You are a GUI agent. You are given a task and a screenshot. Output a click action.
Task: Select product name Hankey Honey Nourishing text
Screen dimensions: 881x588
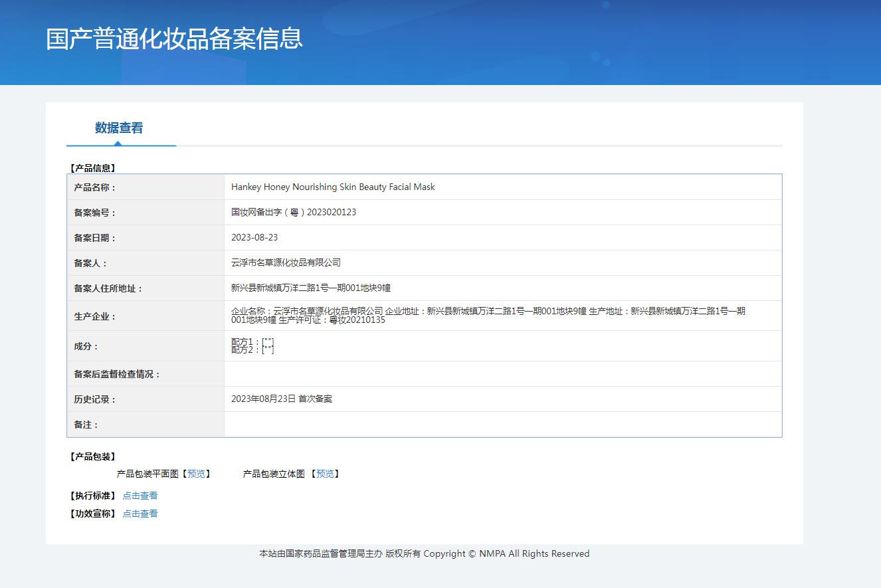coord(333,187)
